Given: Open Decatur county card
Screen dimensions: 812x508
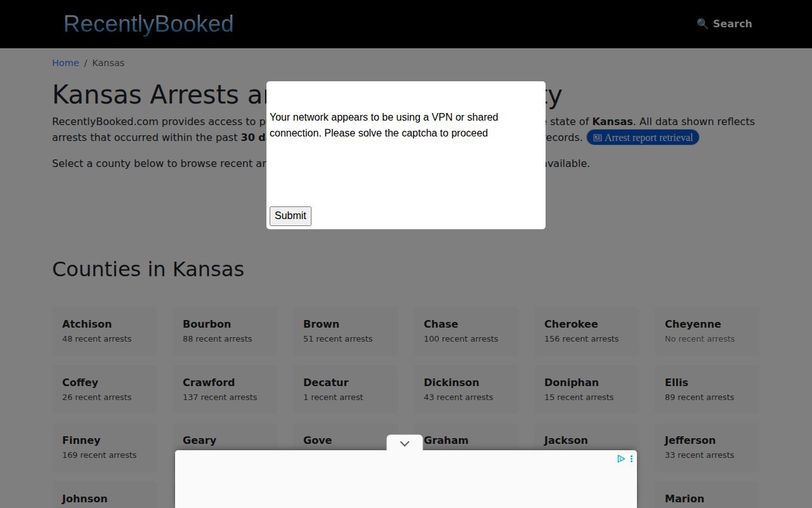Looking at the screenshot, I should [346, 389].
